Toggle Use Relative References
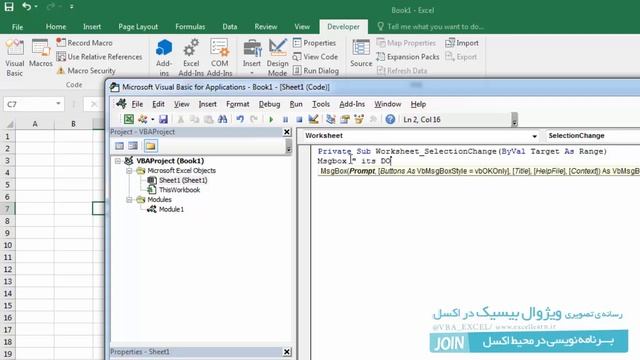640x360 pixels. (99, 57)
